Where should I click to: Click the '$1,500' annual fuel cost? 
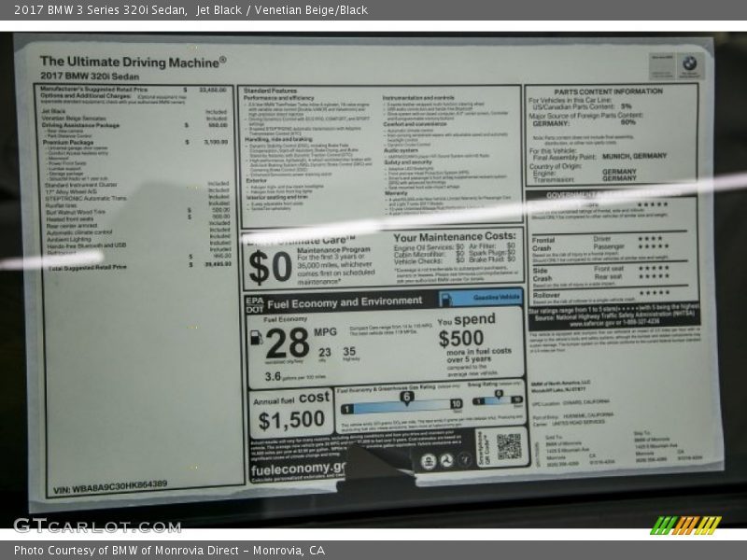click(x=291, y=419)
